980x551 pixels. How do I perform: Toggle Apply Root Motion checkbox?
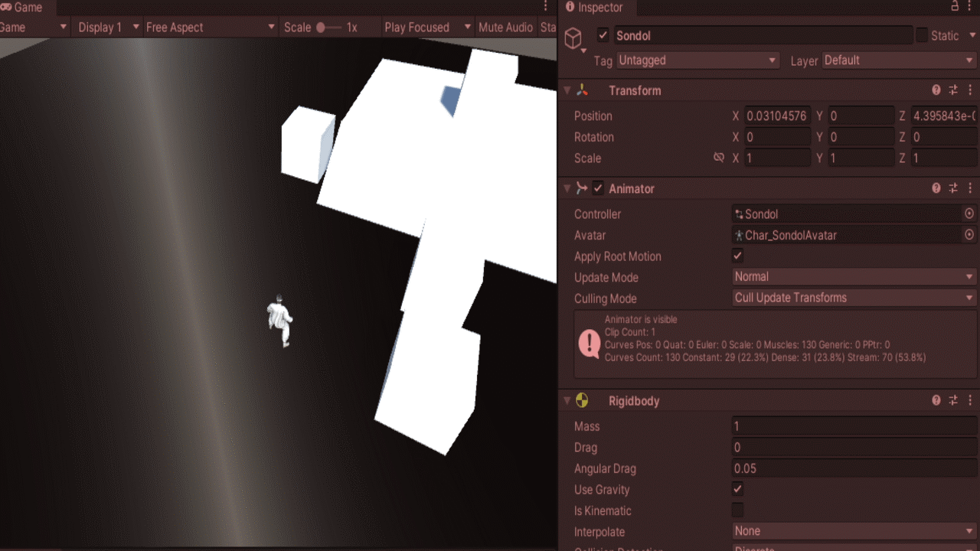click(x=737, y=256)
